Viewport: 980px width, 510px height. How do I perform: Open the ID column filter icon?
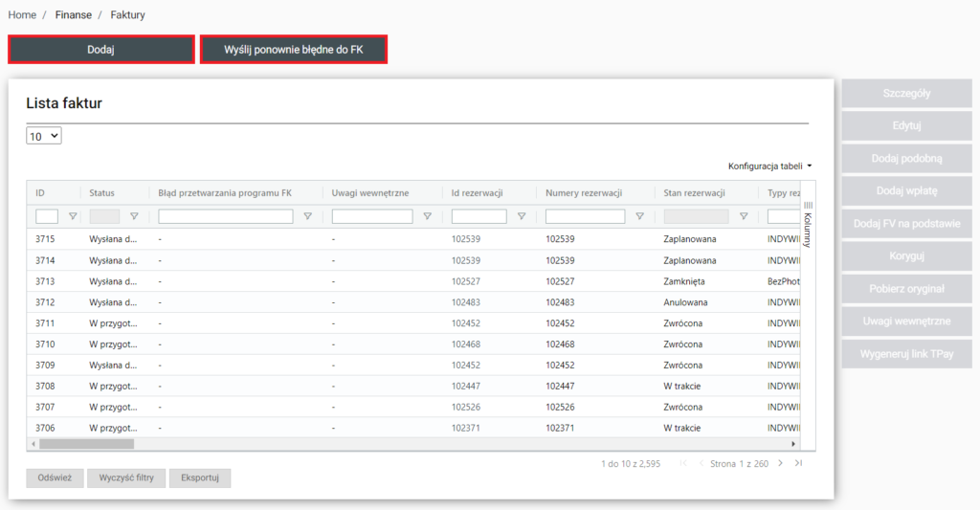73,216
